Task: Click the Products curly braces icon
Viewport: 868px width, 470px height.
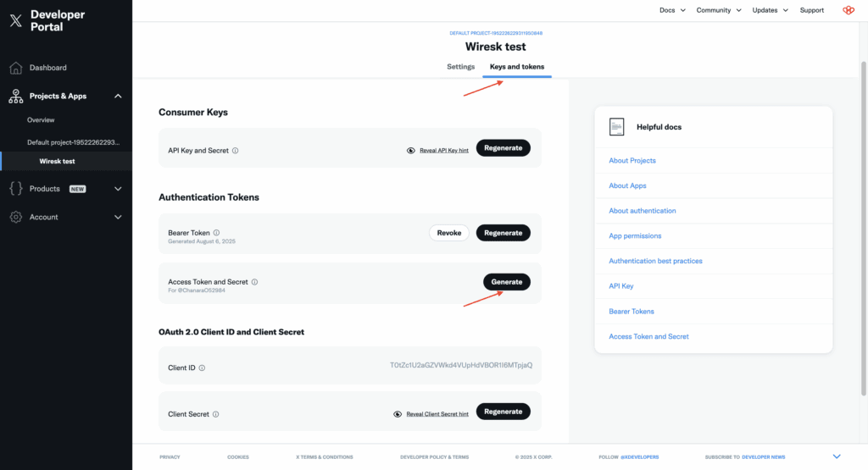Action: click(16, 189)
